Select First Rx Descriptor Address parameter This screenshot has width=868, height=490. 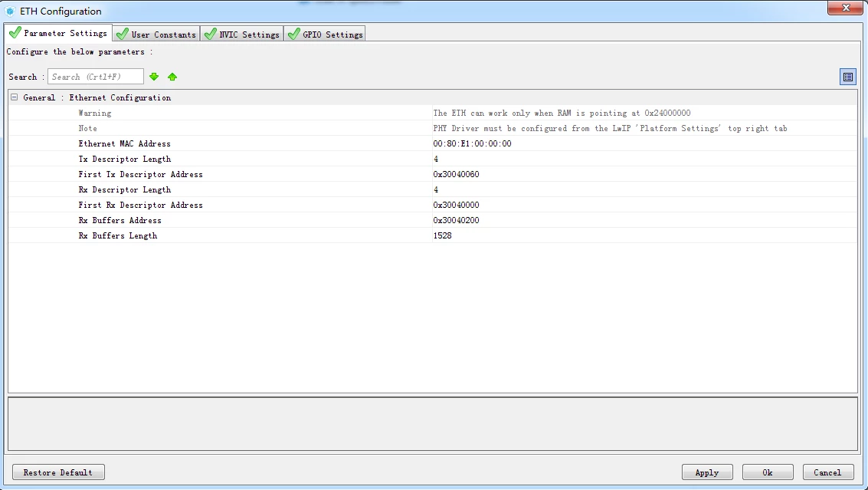point(141,205)
